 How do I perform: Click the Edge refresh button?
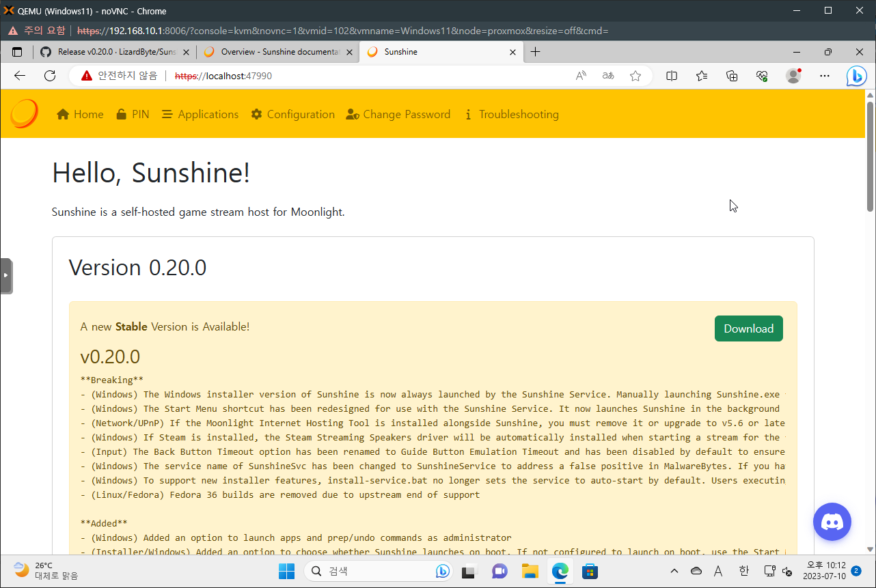[50, 76]
